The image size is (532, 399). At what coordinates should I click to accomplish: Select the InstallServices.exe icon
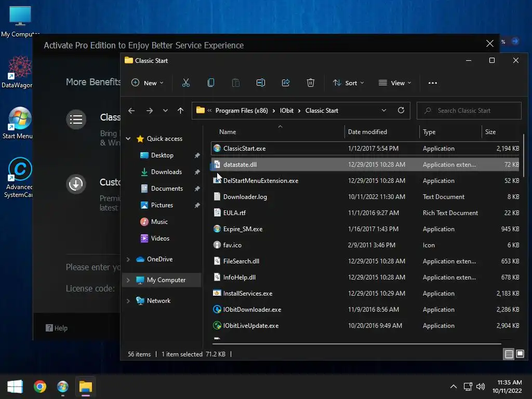(217, 293)
